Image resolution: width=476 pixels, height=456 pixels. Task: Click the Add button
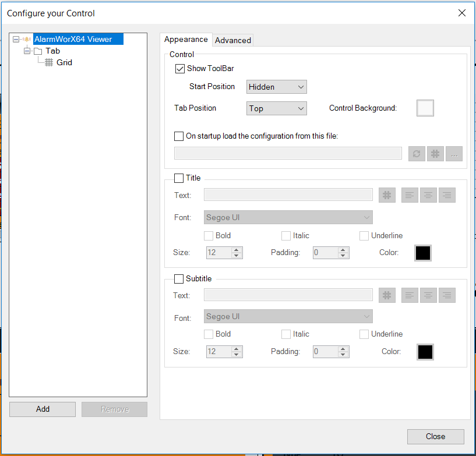point(43,409)
